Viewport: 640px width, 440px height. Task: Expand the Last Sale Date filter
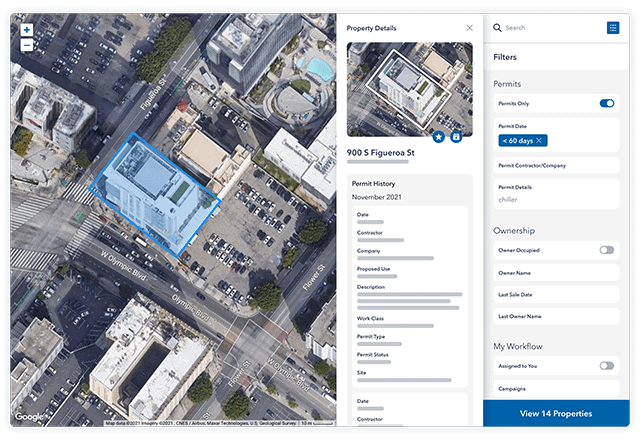click(x=556, y=294)
